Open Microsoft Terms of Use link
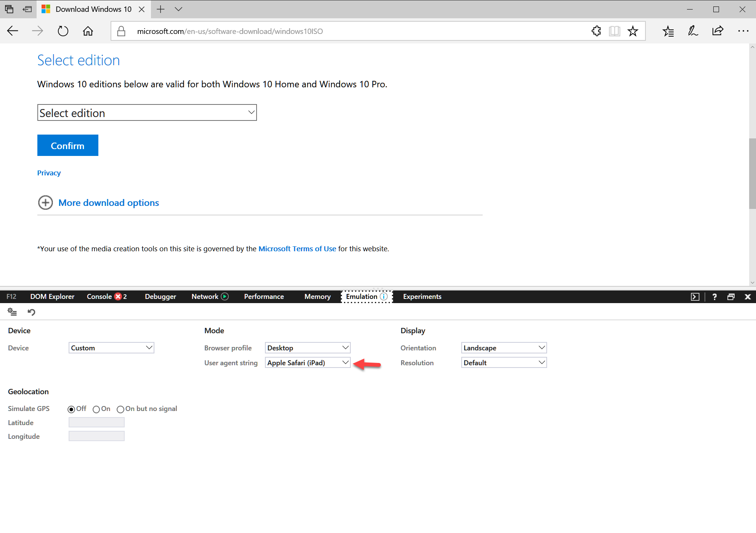The height and width of the screenshot is (533, 756). tap(297, 249)
